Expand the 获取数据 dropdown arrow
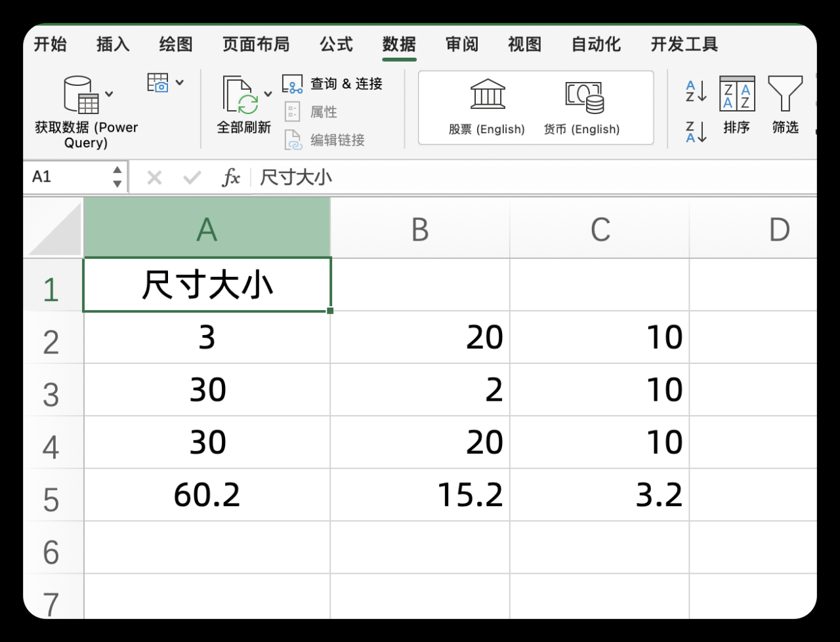840x642 pixels. (x=109, y=94)
